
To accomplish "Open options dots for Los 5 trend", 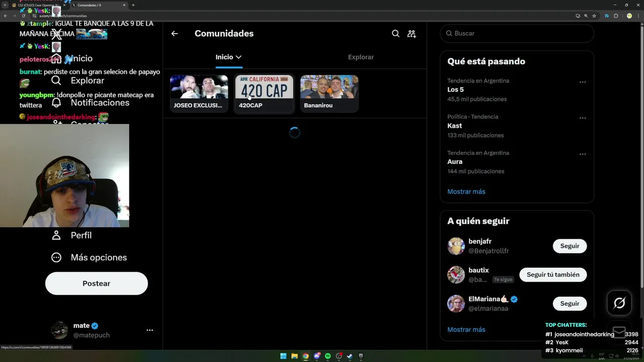I will (x=583, y=82).
